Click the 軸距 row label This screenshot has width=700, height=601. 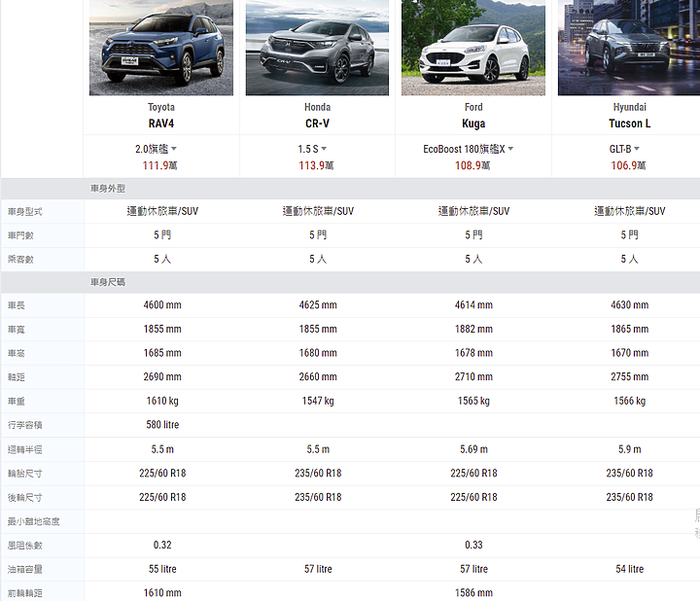[17, 377]
